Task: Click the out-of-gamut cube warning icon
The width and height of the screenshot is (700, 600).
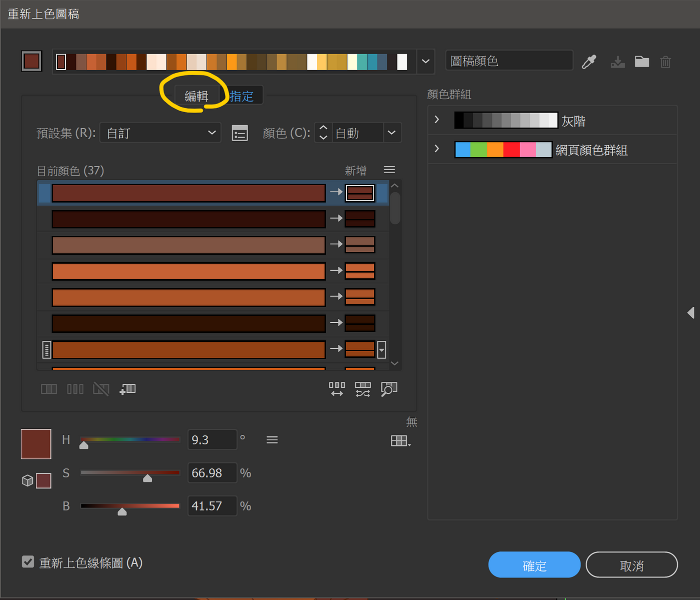Action: point(27,480)
